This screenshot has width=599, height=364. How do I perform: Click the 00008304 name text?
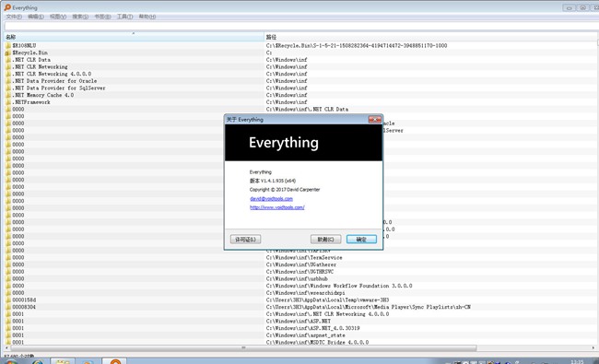click(24, 307)
